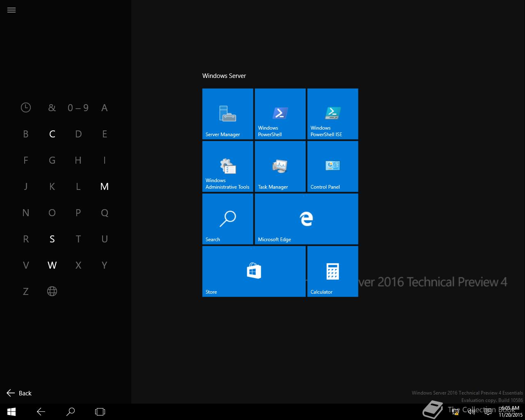Launch the Windows PowerShell tile
Image resolution: width=525 pixels, height=420 pixels.
coord(280,114)
